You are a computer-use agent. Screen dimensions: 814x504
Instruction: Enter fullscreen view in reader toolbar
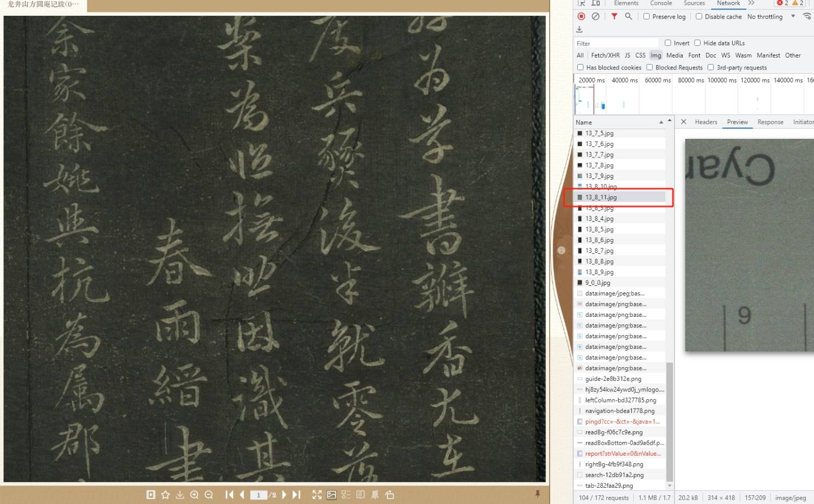point(317,495)
